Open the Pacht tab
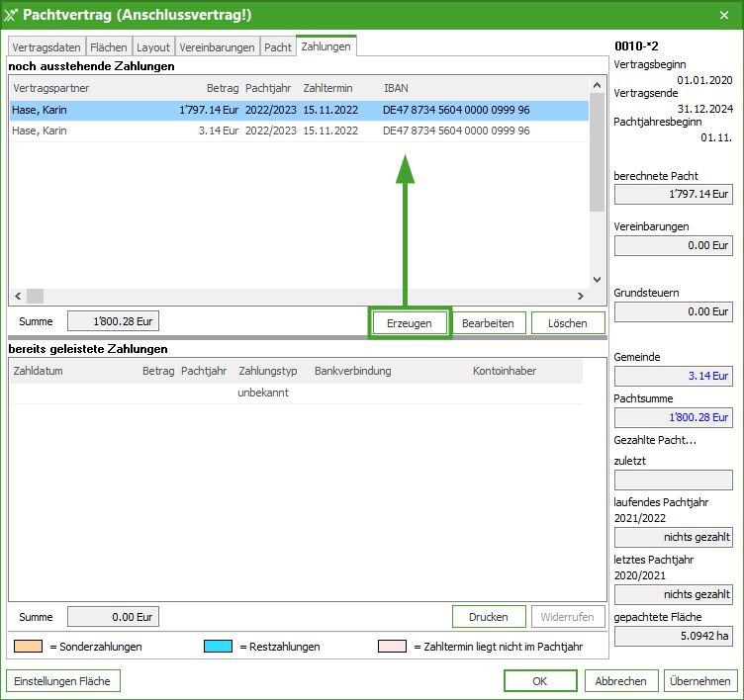The height and width of the screenshot is (700, 744). (x=278, y=47)
